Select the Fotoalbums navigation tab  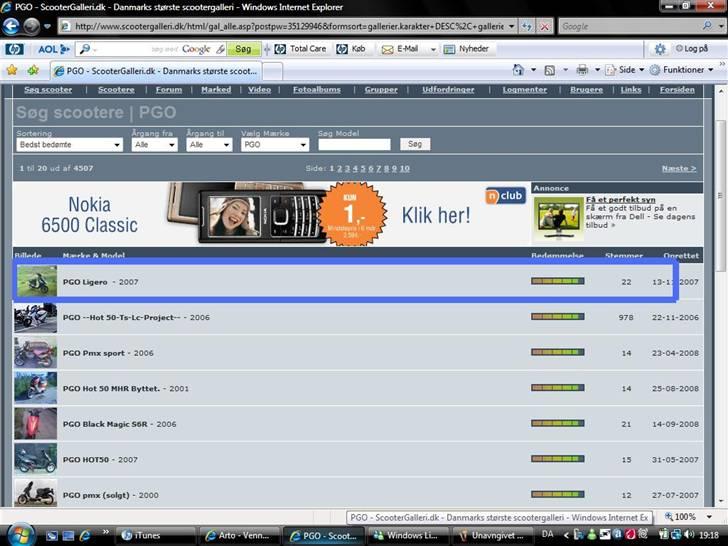(x=317, y=90)
